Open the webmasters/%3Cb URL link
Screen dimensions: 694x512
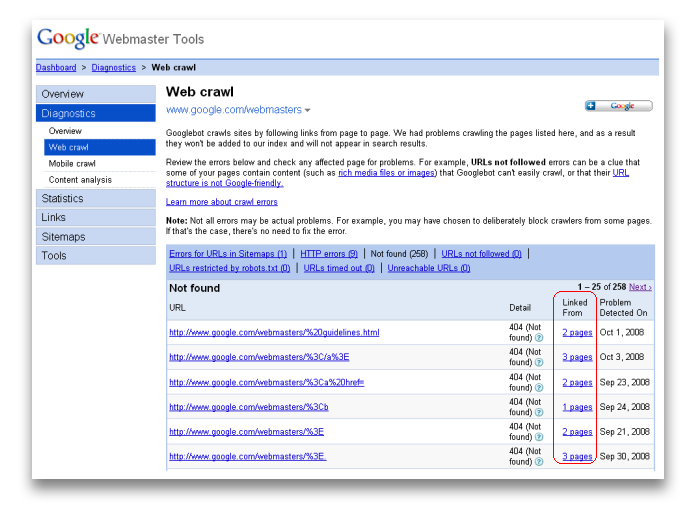249,407
